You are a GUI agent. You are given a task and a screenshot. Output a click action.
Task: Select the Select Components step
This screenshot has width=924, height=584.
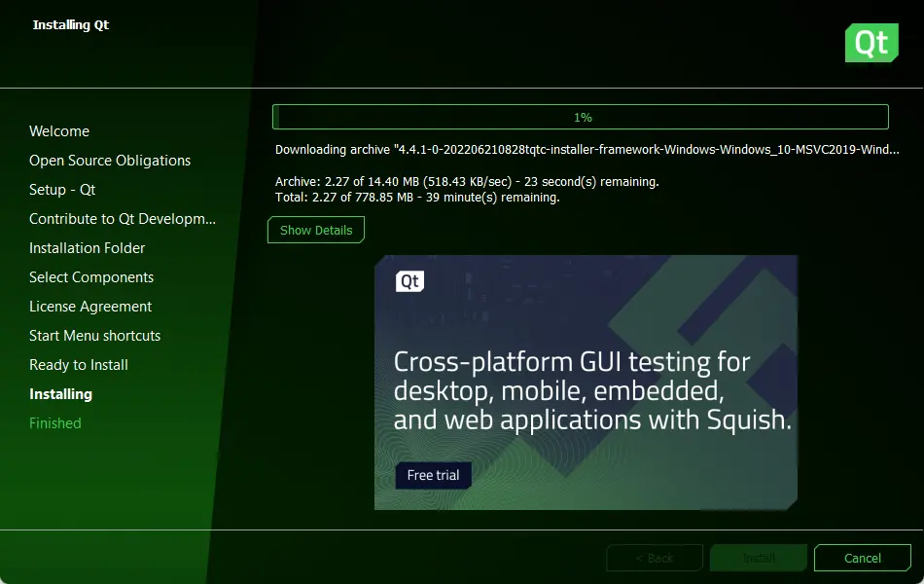click(91, 277)
